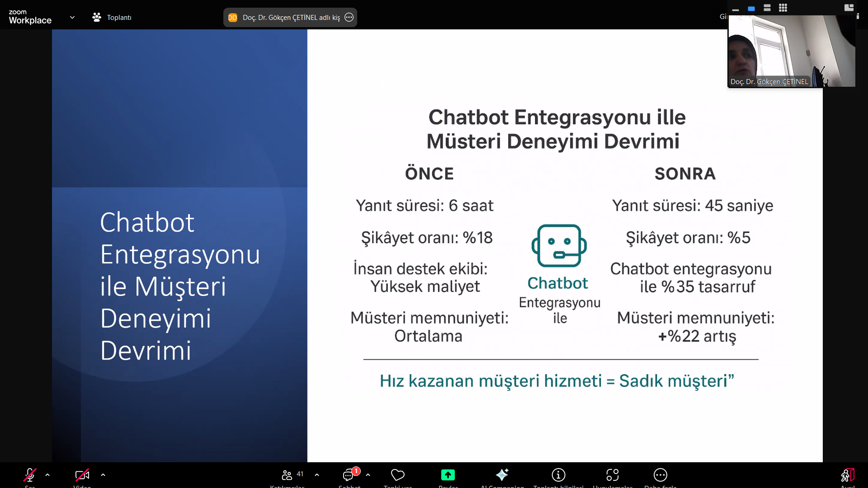Open More options ellipsis in toolbar
This screenshot has width=868, height=488.
(x=660, y=475)
